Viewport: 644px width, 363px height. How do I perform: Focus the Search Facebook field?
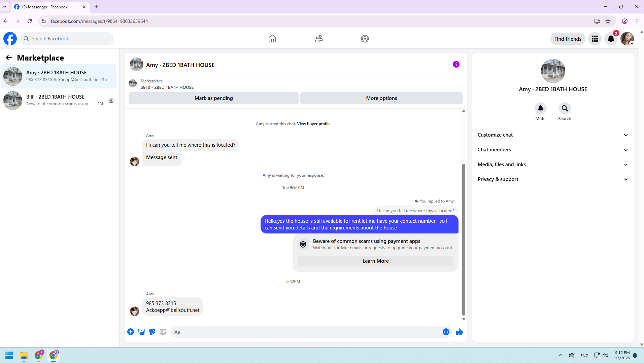coord(67,39)
